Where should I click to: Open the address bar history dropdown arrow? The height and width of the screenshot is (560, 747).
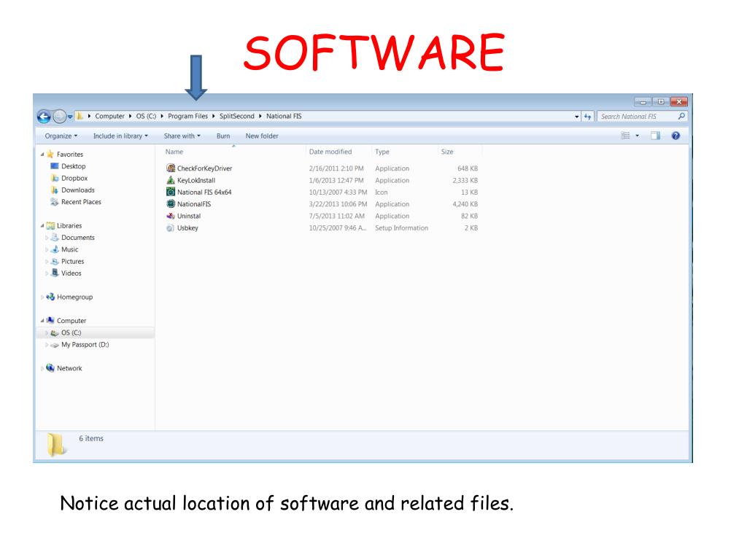[576, 116]
